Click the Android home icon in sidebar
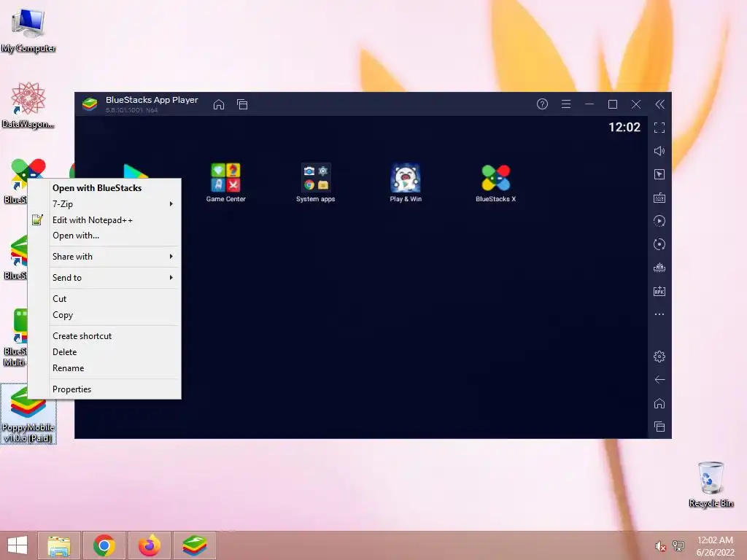This screenshot has height=560, width=747. [659, 403]
